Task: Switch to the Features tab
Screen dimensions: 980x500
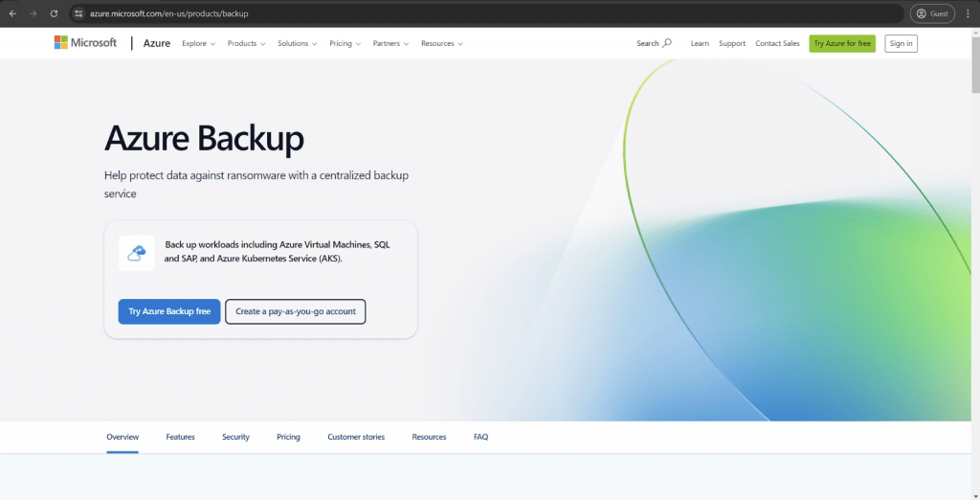Action: (180, 437)
